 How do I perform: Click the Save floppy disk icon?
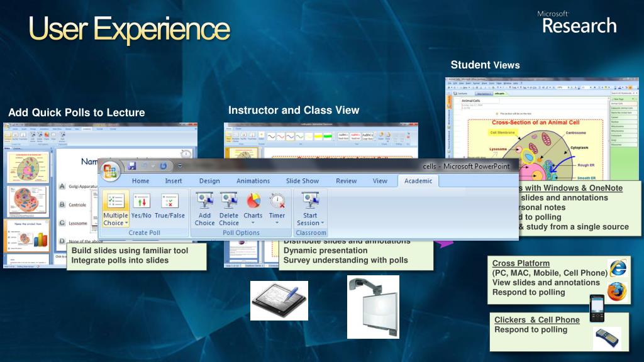pos(132,166)
